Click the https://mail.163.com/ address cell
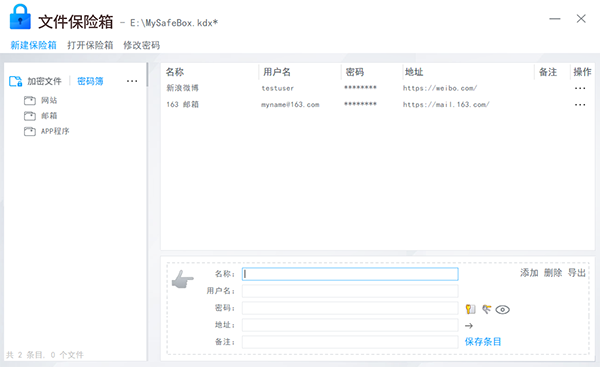This screenshot has width=600, height=367. click(446, 105)
